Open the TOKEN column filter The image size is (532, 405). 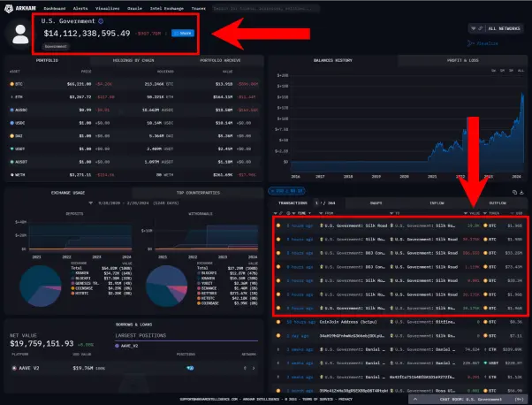(485, 213)
